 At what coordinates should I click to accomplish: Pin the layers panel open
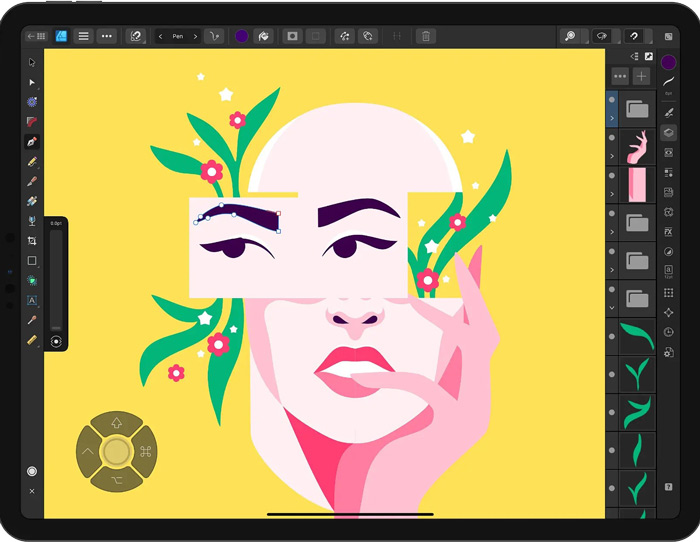click(649, 56)
